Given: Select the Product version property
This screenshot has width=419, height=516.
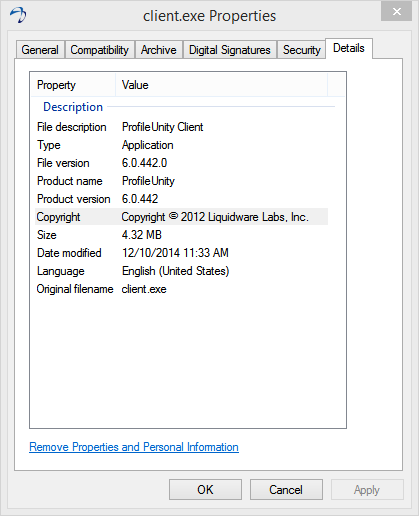Looking at the screenshot, I should tap(74, 199).
